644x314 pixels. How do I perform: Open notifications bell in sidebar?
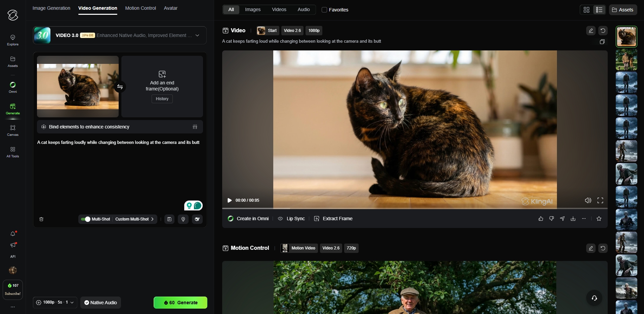[x=13, y=234]
